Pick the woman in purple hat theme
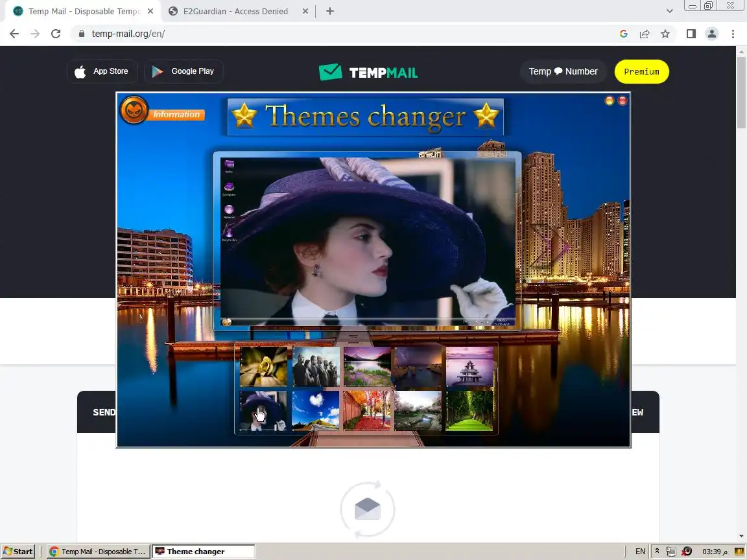 [x=263, y=411]
